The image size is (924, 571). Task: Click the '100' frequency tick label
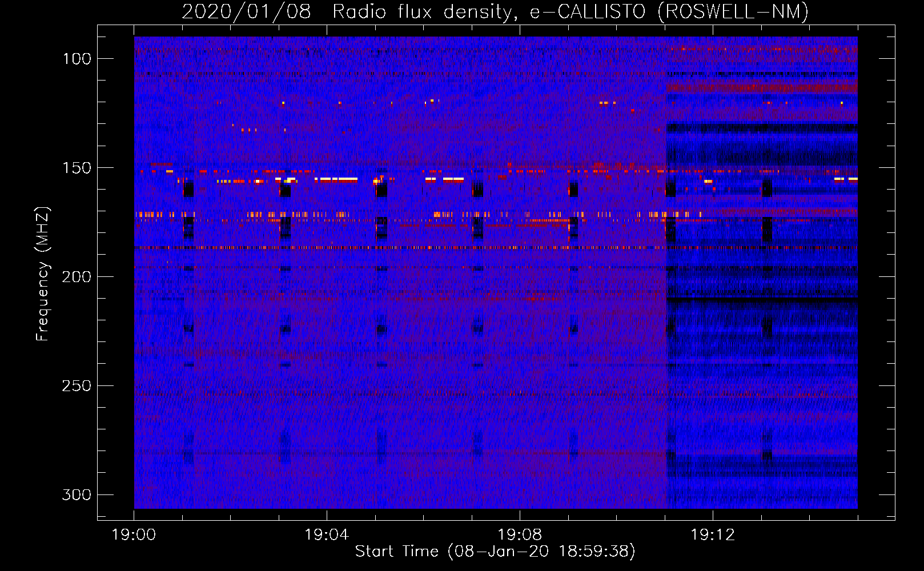pyautogui.click(x=77, y=59)
